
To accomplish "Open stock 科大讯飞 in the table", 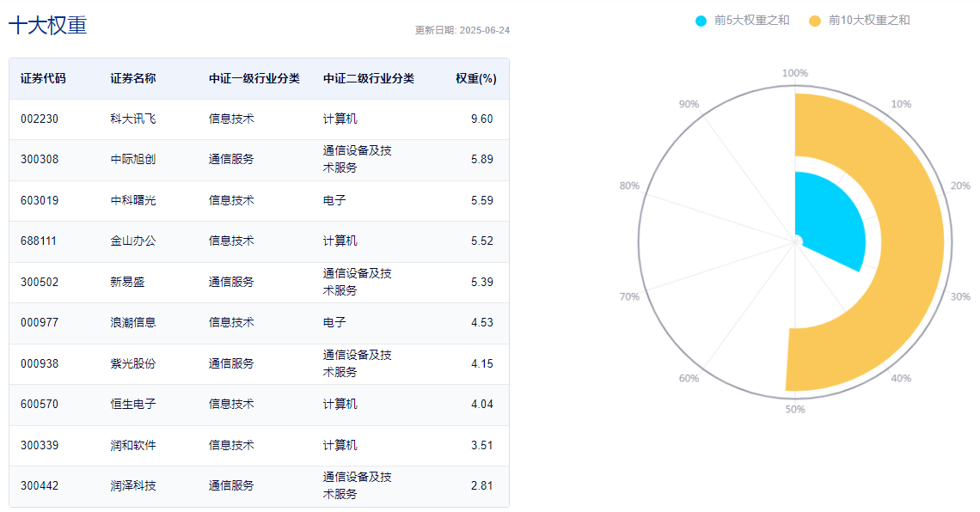I will [x=133, y=119].
